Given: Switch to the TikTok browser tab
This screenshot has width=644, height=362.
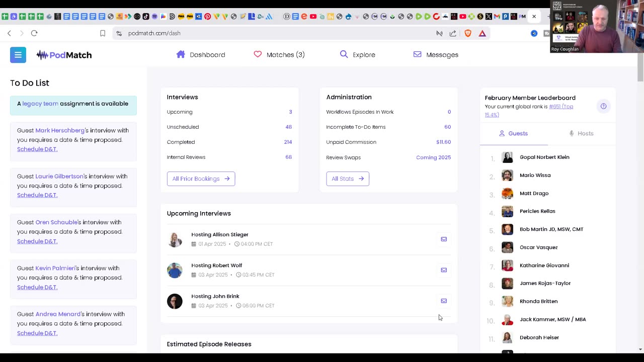Looking at the screenshot, I should (146, 17).
